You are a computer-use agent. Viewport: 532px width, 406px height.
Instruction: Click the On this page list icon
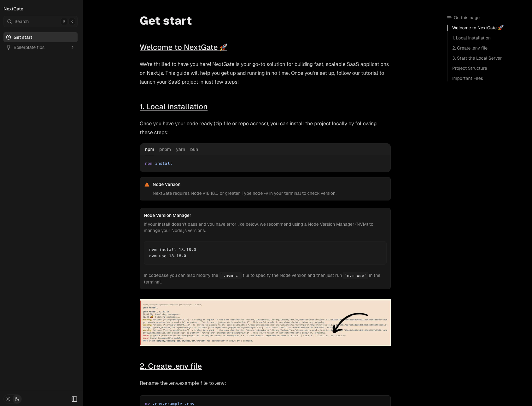449,18
